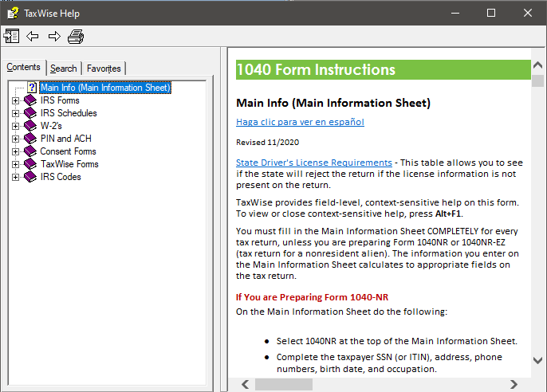
Task: Select the Contents tab
Action: tap(23, 67)
